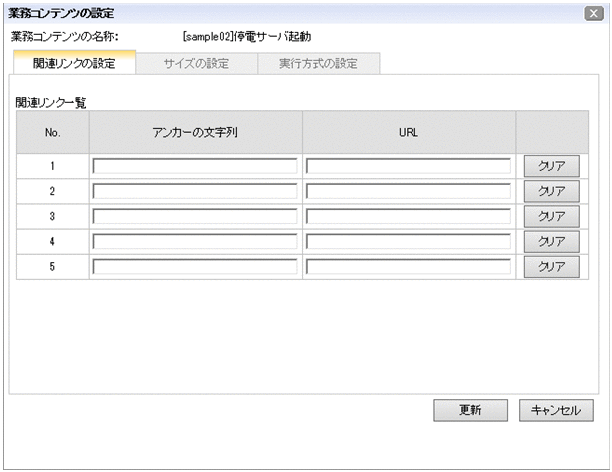The image size is (612, 472).
Task: Focus the URL field in row 5
Action: point(408,266)
